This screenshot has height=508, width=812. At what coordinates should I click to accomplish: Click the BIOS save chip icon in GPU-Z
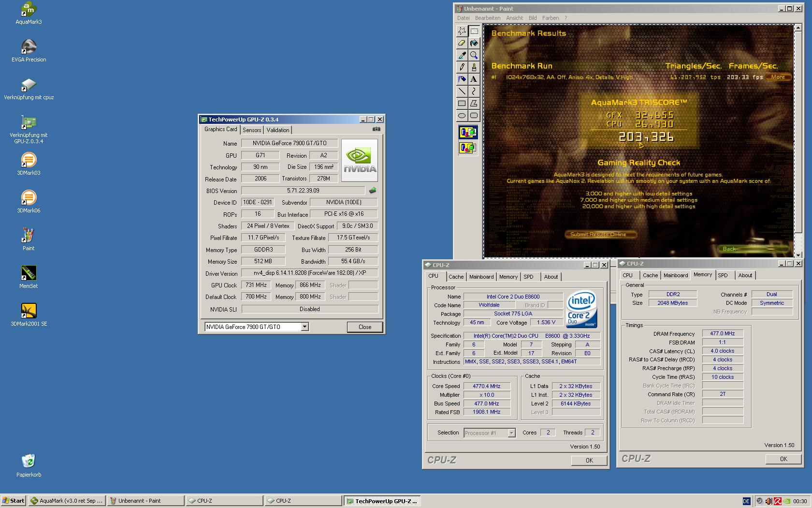click(x=373, y=191)
